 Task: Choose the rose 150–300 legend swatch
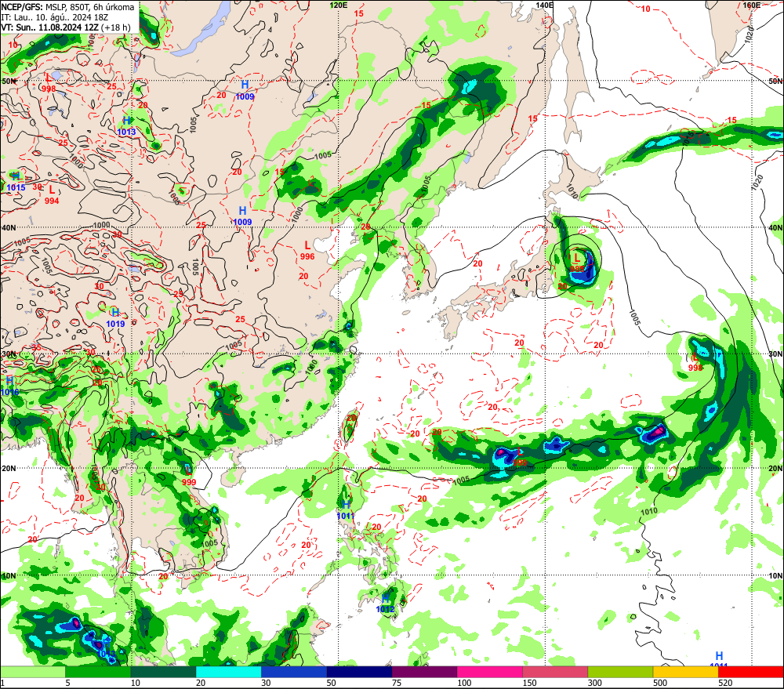pos(555,672)
